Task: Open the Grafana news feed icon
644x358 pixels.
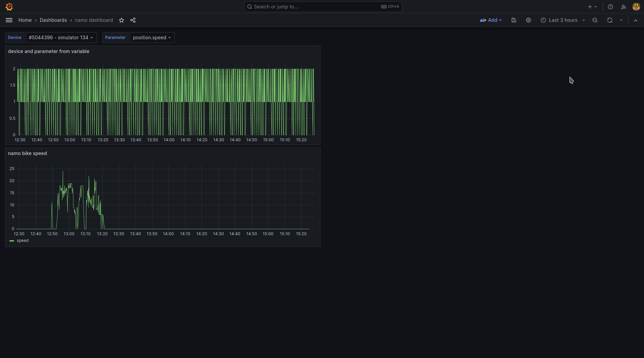Action: pyautogui.click(x=623, y=7)
